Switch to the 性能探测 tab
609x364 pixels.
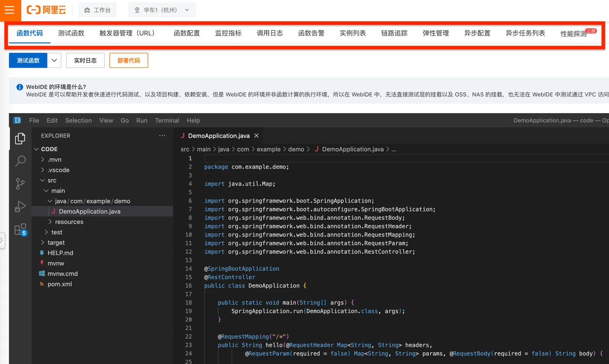click(x=574, y=33)
